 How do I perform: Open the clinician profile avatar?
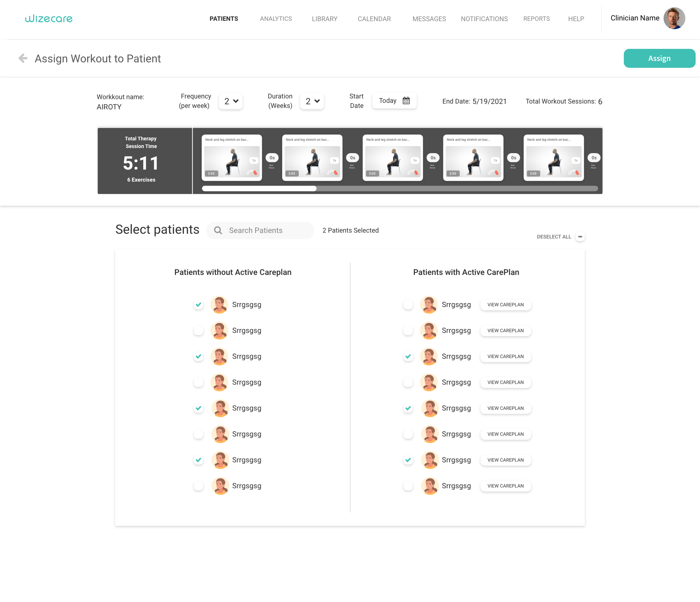[674, 18]
